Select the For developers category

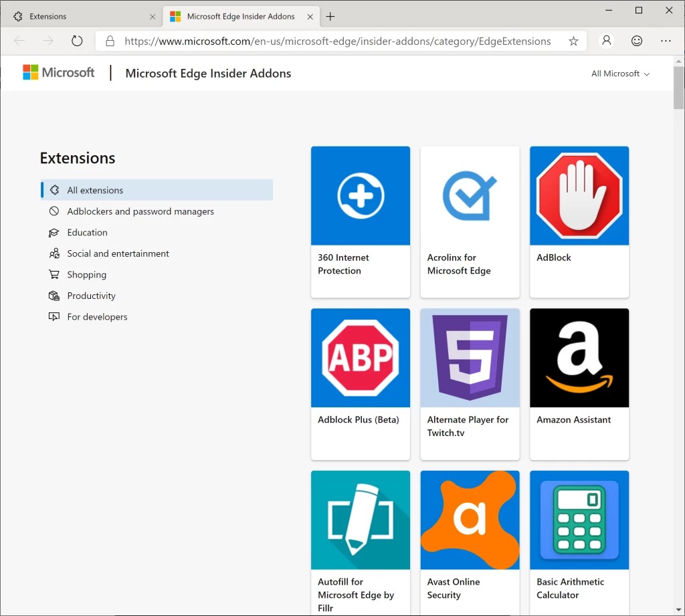[97, 317]
